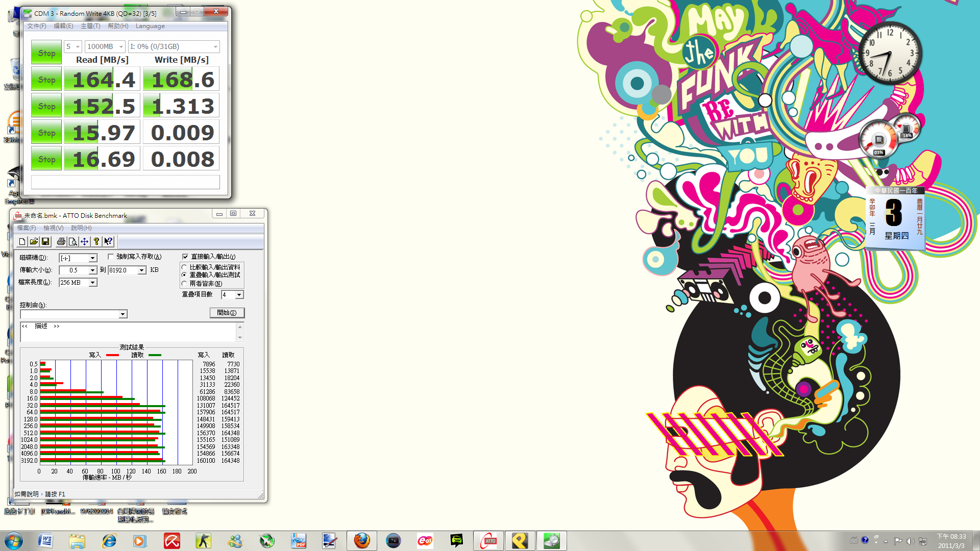
Task: Open the e01 red taskbar icon
Action: click(x=425, y=541)
